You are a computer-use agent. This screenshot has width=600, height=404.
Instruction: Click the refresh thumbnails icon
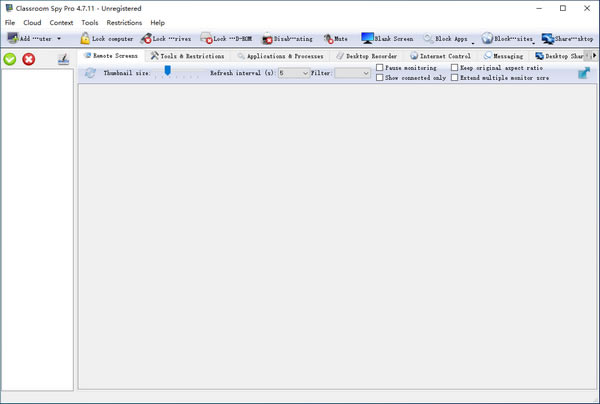coord(90,73)
